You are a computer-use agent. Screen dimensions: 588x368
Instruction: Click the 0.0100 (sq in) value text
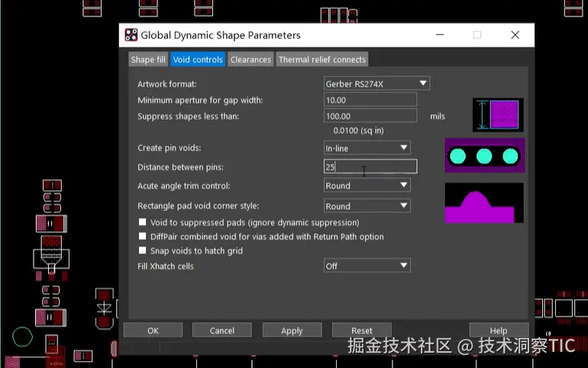coord(358,131)
